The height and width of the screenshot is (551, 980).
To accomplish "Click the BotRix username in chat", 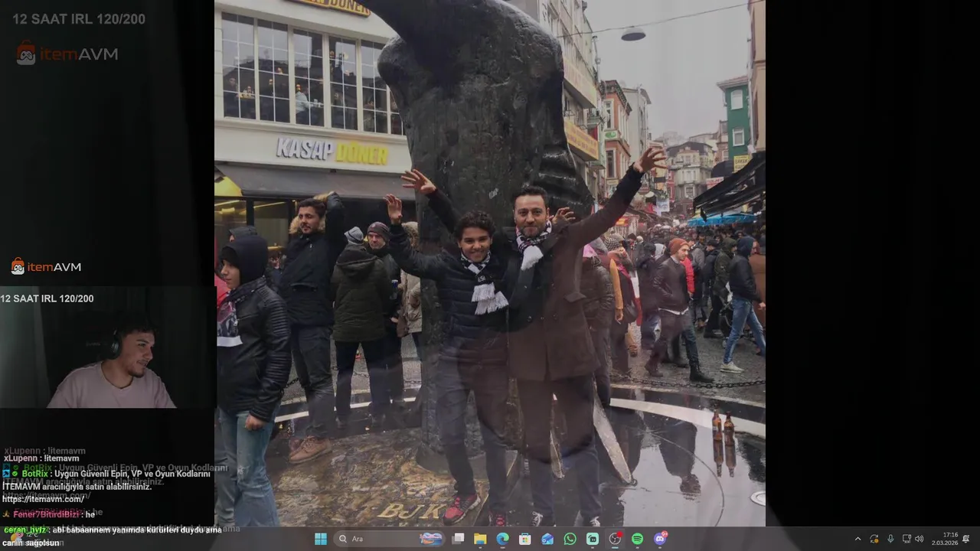I will (x=35, y=474).
